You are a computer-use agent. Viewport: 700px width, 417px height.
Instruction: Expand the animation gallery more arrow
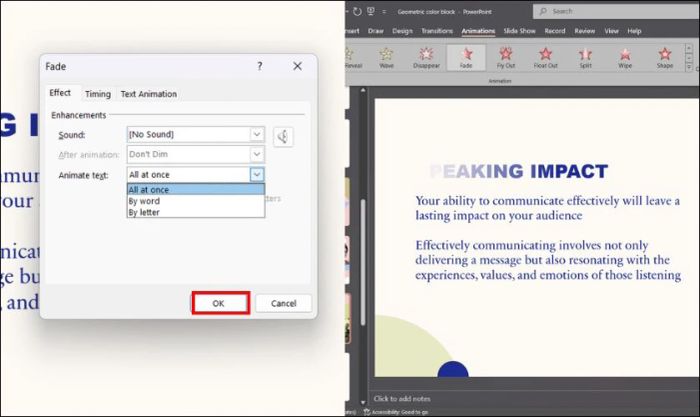pyautogui.click(x=689, y=67)
